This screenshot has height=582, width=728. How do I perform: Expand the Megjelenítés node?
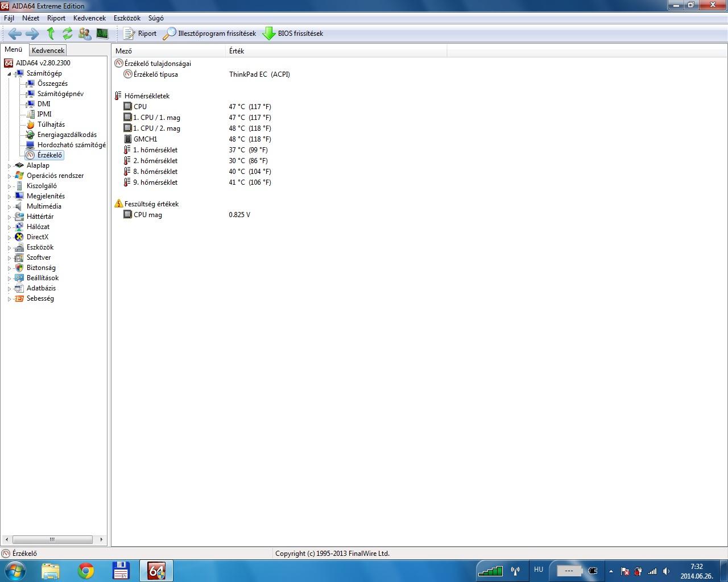pyautogui.click(x=9, y=197)
